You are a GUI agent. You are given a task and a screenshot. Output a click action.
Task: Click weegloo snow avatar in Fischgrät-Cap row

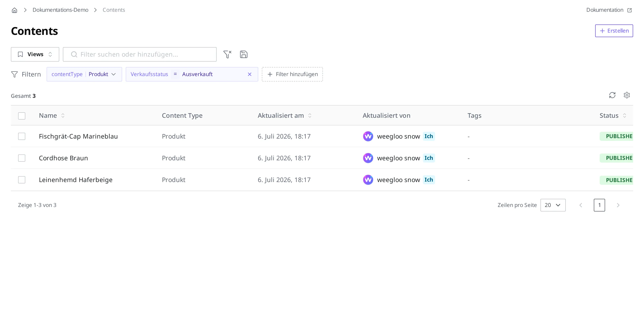coord(368,136)
